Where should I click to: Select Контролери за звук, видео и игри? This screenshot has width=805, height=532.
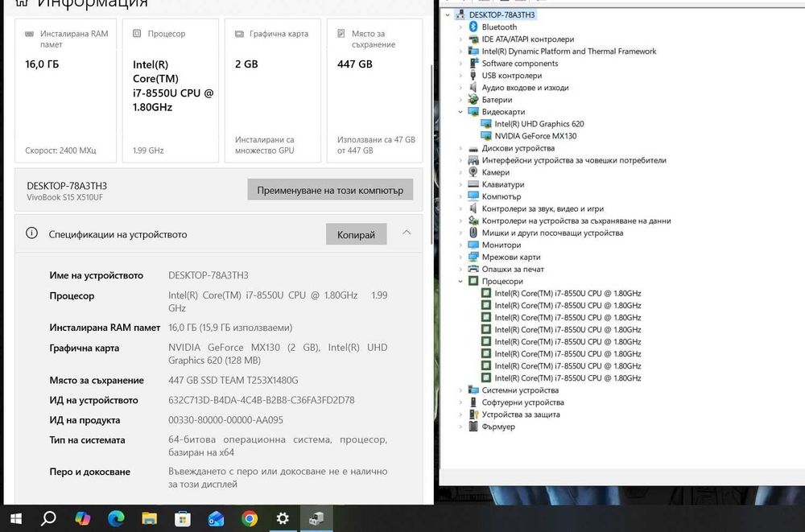[x=543, y=208]
